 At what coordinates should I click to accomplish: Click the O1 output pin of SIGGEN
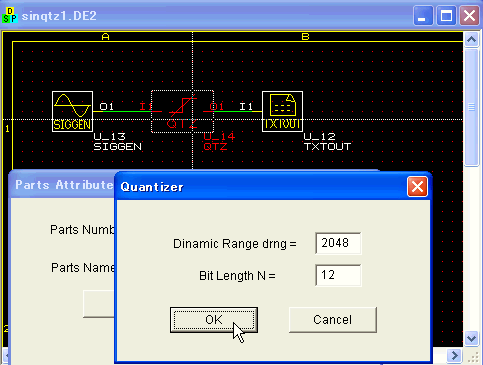click(107, 107)
